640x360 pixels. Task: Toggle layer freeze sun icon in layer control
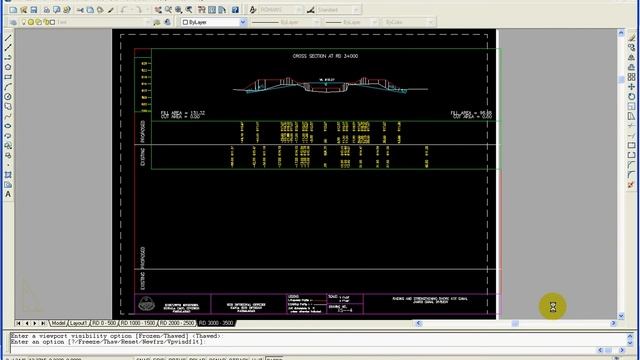[x=31, y=22]
